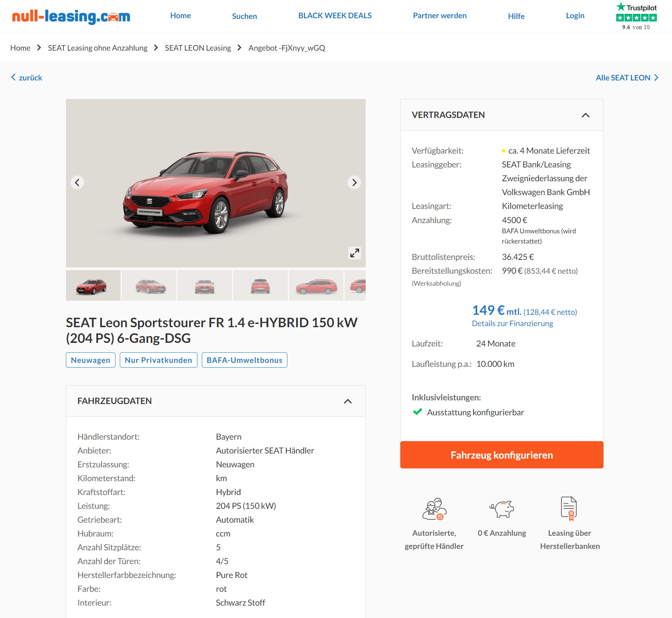Click Autorisierte, geprüfte Händler label
This screenshot has width=672, height=618.
pos(434,539)
